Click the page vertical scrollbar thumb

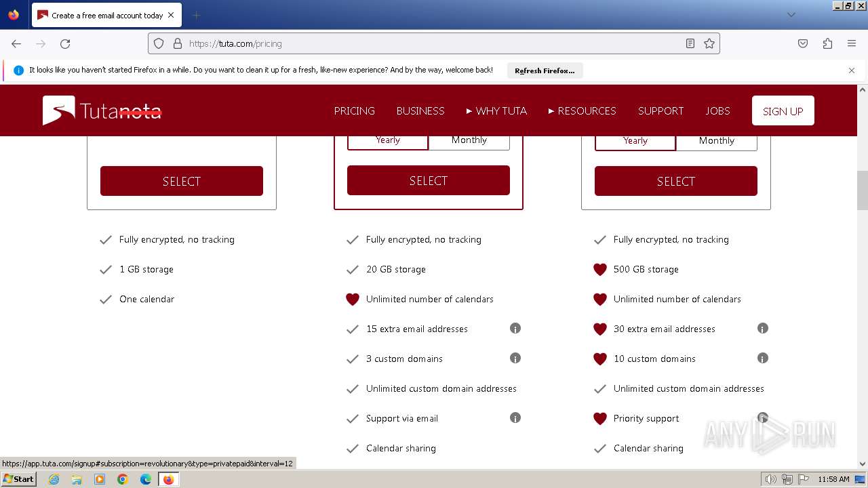point(863,191)
